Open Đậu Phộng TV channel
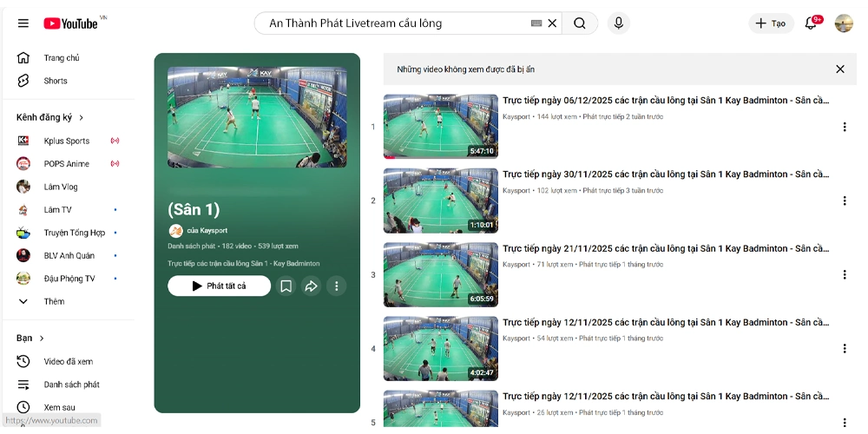 [x=69, y=279]
